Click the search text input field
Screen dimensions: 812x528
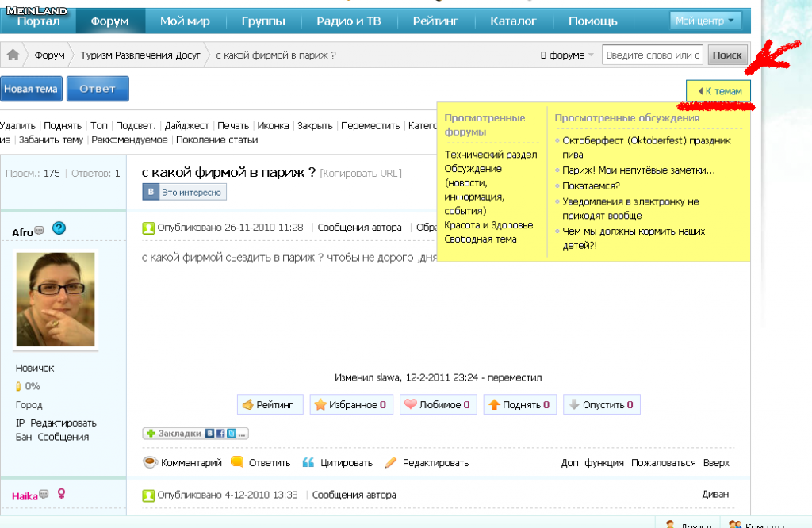pos(653,55)
